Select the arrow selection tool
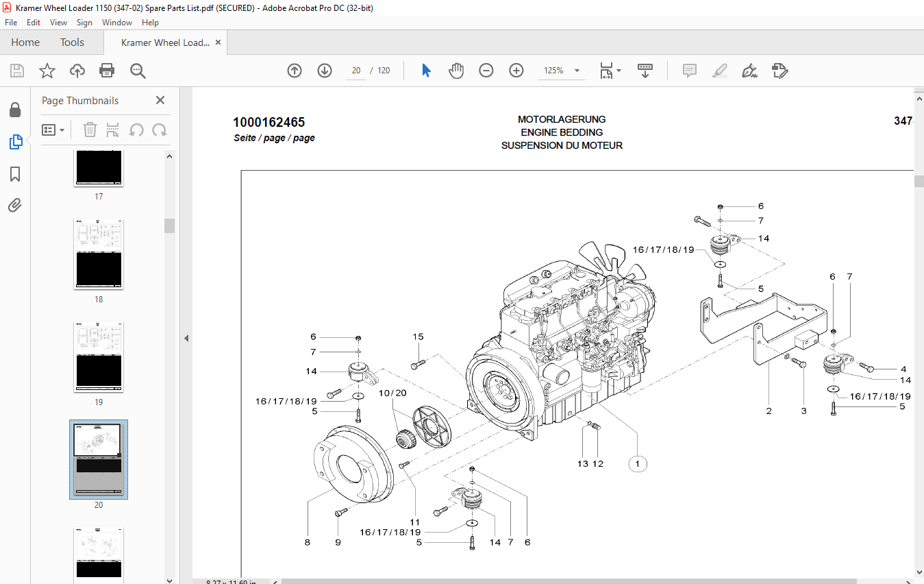924x584 pixels. [x=426, y=71]
